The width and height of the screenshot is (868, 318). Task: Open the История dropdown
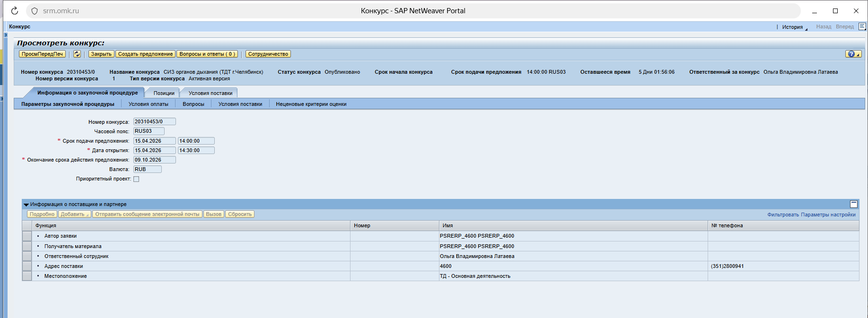[x=793, y=27]
